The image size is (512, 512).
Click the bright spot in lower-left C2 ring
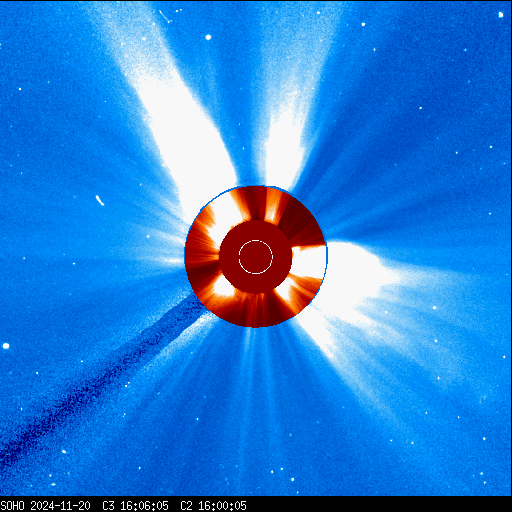(x=223, y=287)
